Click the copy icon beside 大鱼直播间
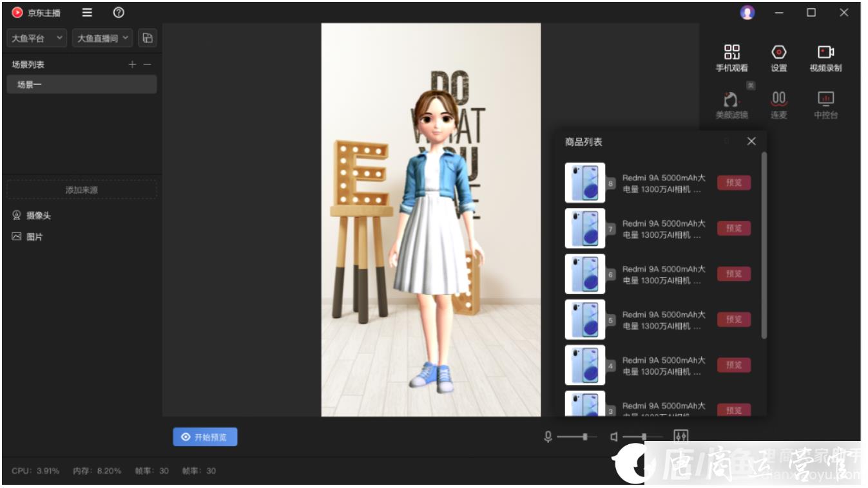868x488 pixels. coord(148,38)
